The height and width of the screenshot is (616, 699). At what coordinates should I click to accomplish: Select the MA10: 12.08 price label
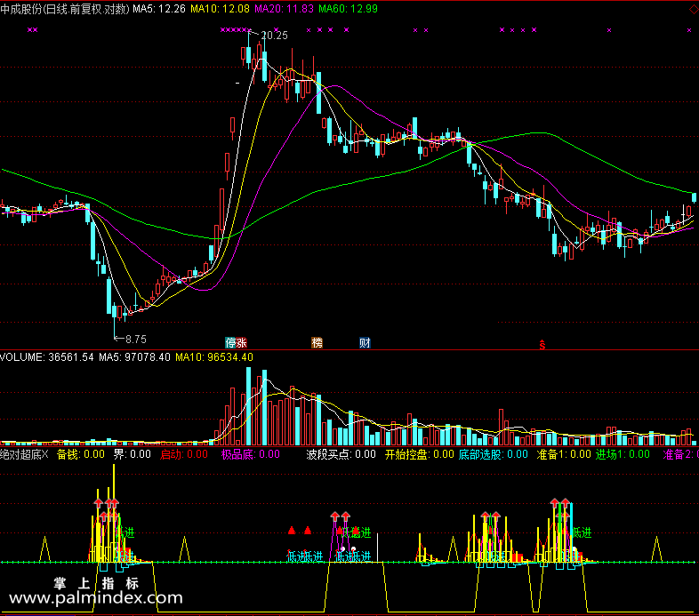coord(220,9)
